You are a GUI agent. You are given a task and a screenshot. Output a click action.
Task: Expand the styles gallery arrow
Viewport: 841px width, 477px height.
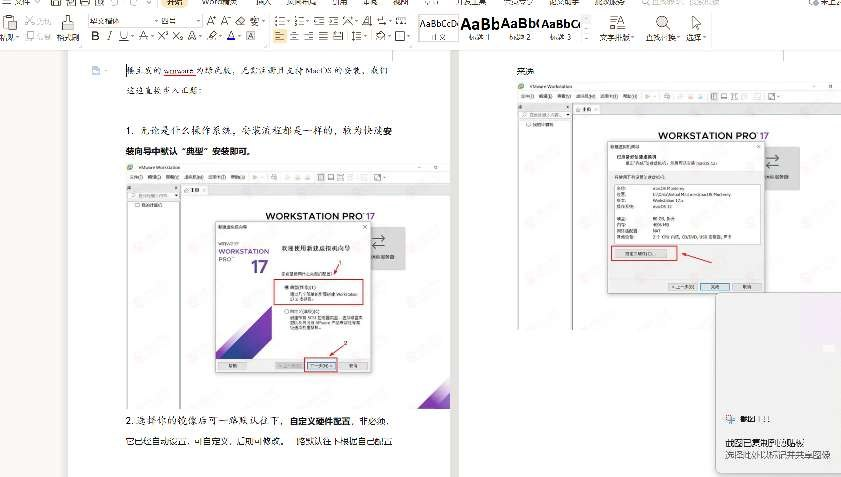pos(586,38)
